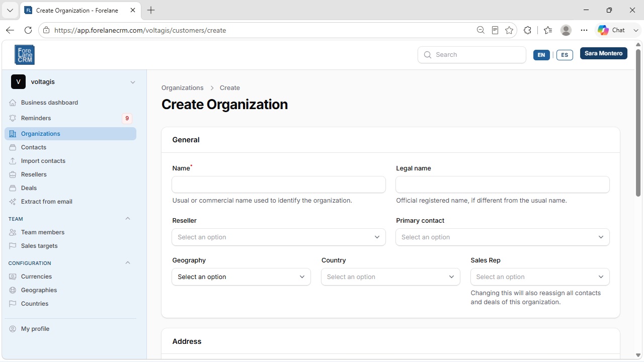Reload the page with refresh icon
Viewport: 644px width, 362px height.
pyautogui.click(x=28, y=30)
